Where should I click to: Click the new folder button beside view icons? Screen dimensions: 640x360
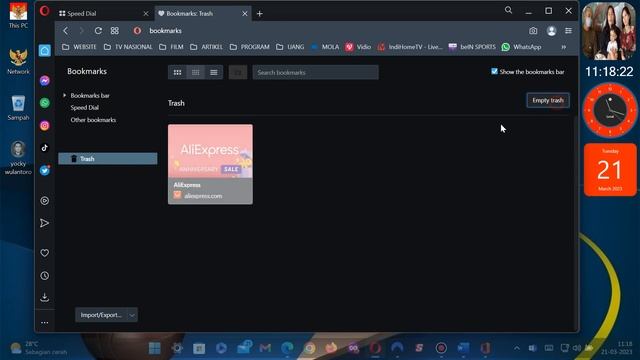(x=238, y=73)
